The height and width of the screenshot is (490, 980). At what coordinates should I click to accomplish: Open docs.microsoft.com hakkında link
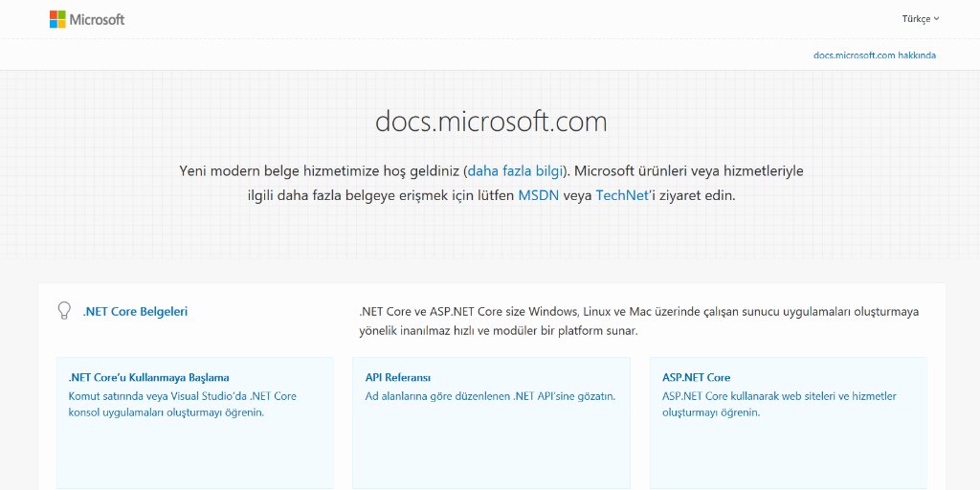coord(875,55)
